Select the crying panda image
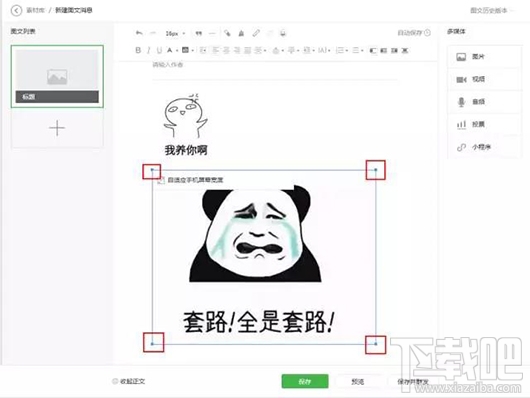The width and height of the screenshot is (530, 398). click(264, 257)
